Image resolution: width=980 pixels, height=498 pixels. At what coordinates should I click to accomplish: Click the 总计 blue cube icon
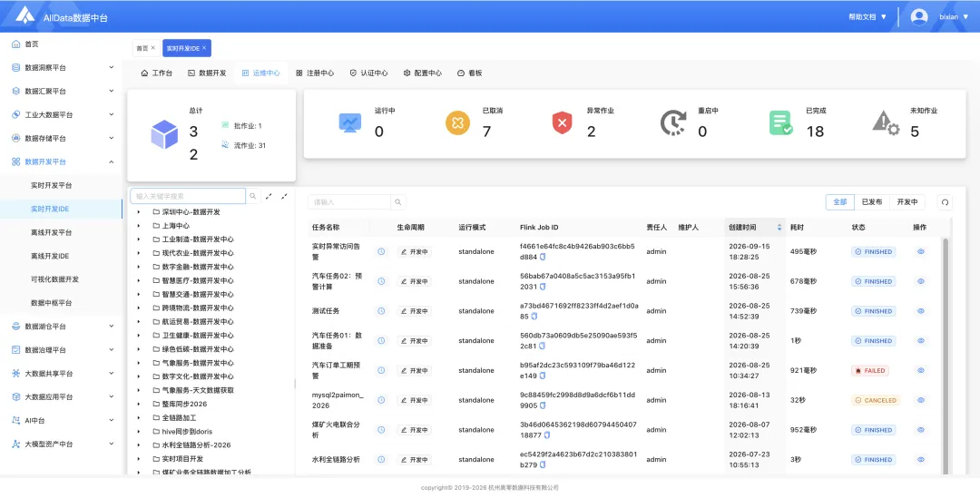[x=164, y=135]
